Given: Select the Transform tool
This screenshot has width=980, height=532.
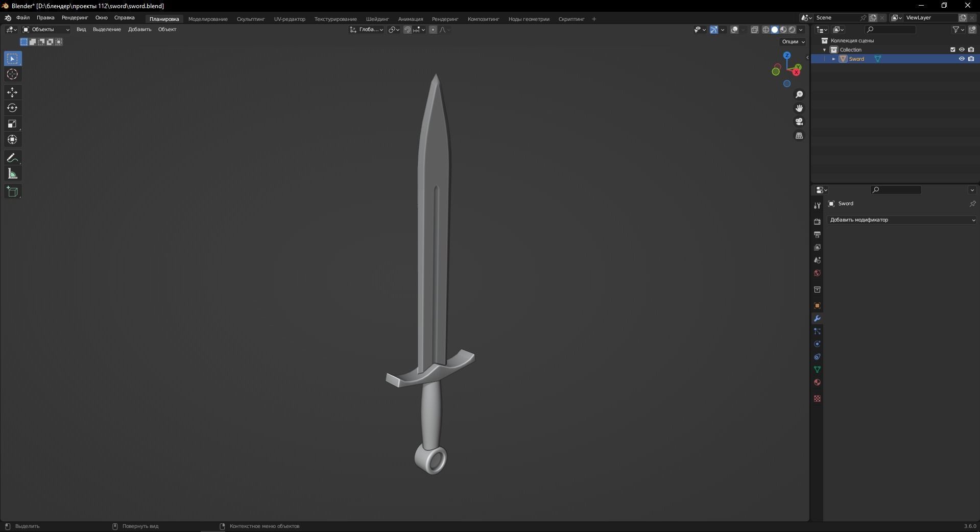Looking at the screenshot, I should click(13, 139).
